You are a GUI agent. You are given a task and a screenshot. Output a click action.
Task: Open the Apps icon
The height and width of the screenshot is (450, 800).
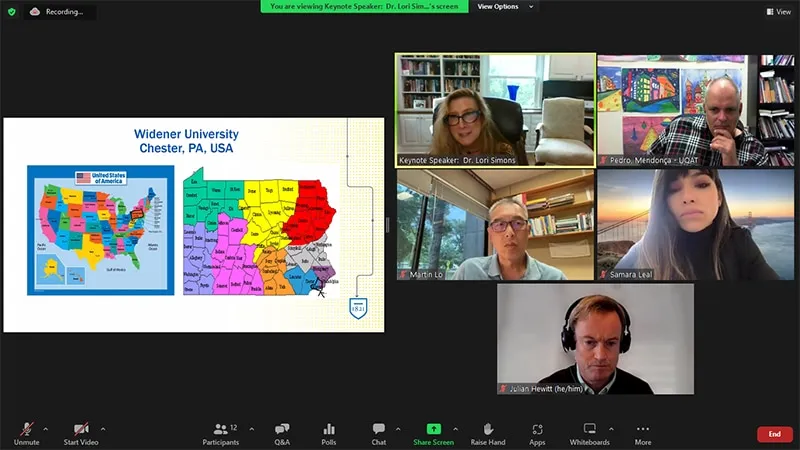[537, 431]
